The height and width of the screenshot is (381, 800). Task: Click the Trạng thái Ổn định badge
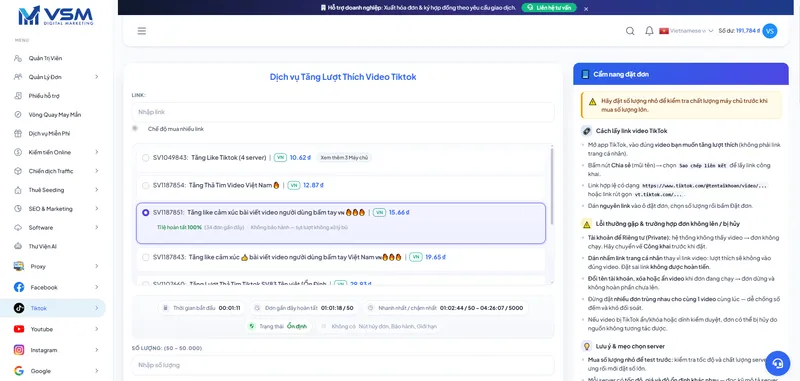tap(278, 326)
